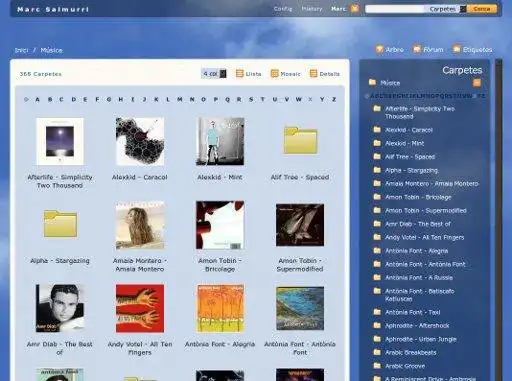Select Amaia Montero - Amaia Montero in sidebar
The image size is (512, 381).
pos(432,184)
